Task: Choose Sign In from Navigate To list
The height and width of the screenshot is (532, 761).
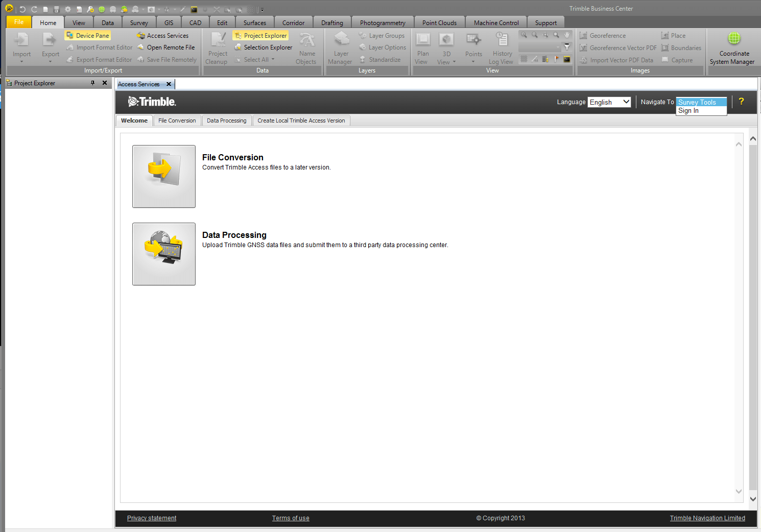Action: [x=701, y=111]
